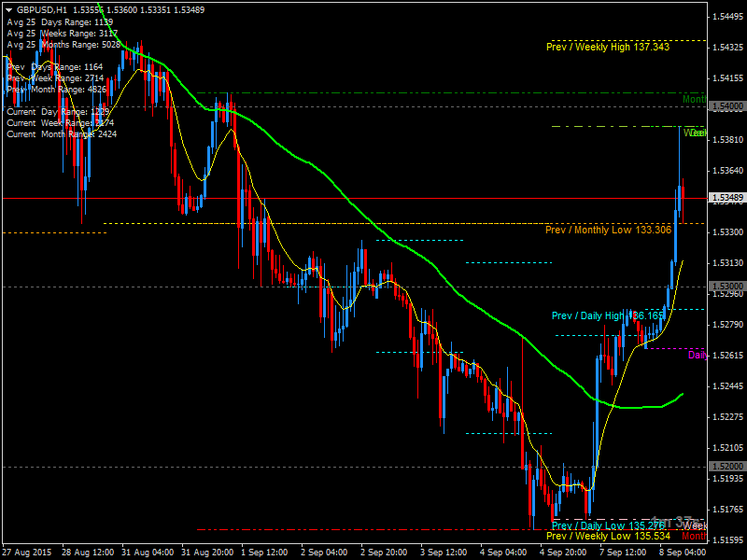Click the red Month label at bottom right
Viewport: 747px width, 560px height.
click(x=694, y=537)
